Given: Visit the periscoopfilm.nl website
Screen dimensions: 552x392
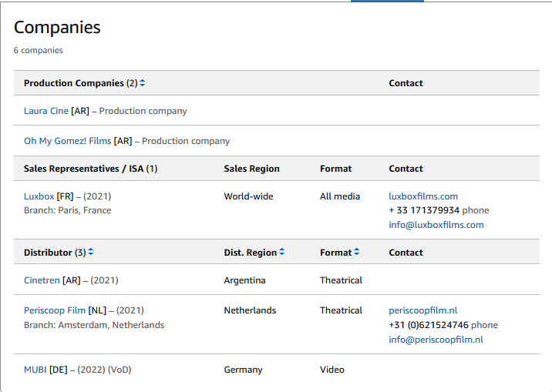Looking at the screenshot, I should click(x=422, y=310).
